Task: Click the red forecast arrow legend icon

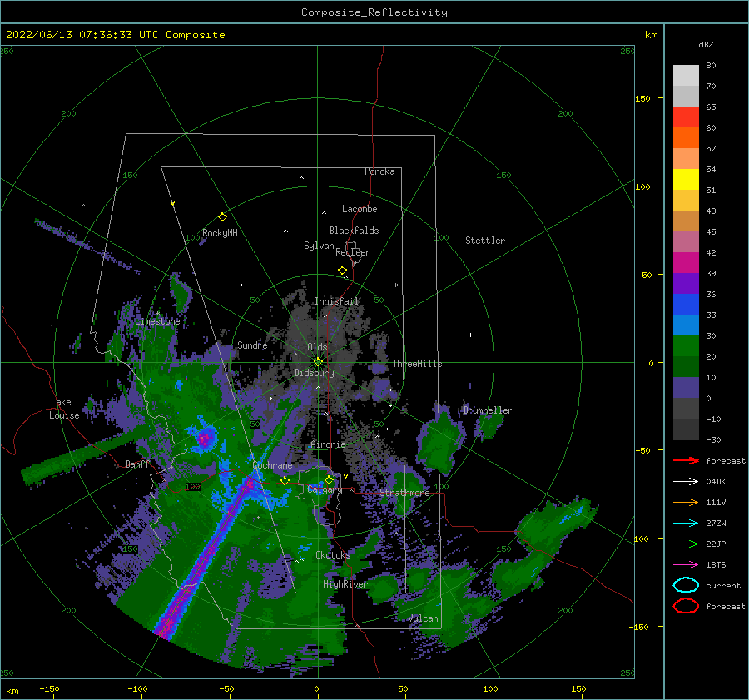Action: [x=686, y=460]
